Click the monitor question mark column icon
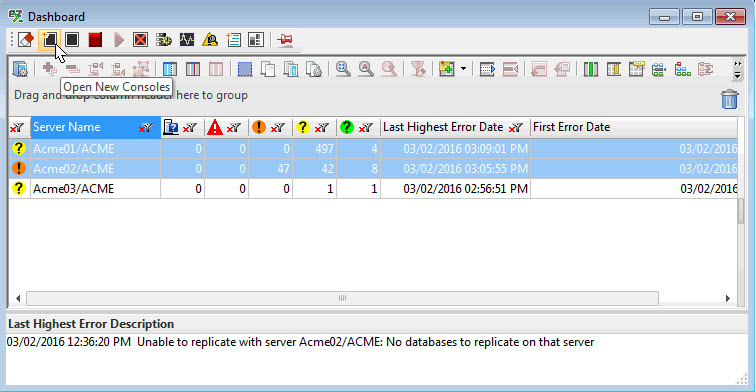This screenshot has height=392, width=756. pos(171,127)
